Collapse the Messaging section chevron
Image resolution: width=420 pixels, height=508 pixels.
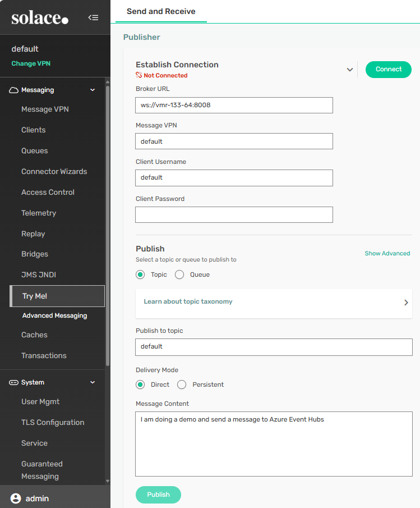[93, 90]
